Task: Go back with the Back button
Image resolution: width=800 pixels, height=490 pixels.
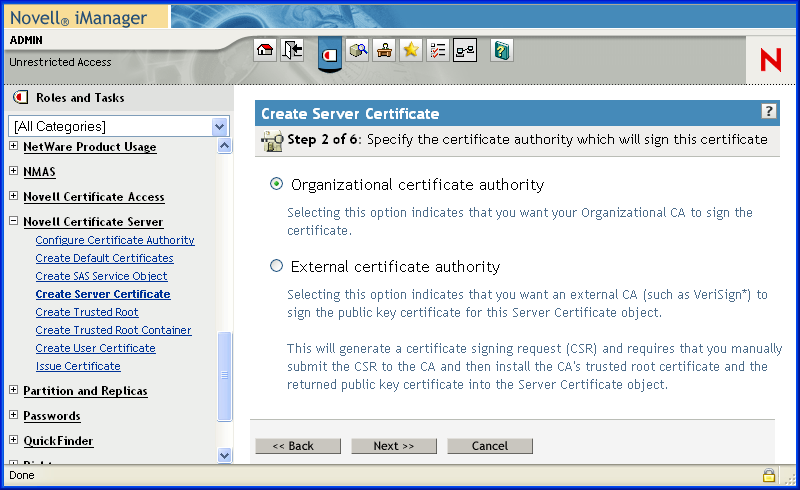Action: (x=298, y=446)
